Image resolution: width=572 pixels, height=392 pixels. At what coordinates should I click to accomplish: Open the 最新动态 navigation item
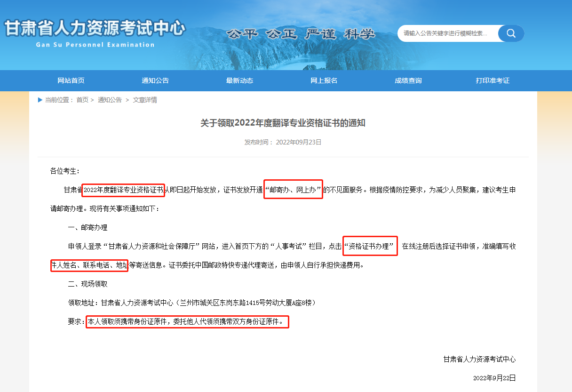[x=239, y=80]
